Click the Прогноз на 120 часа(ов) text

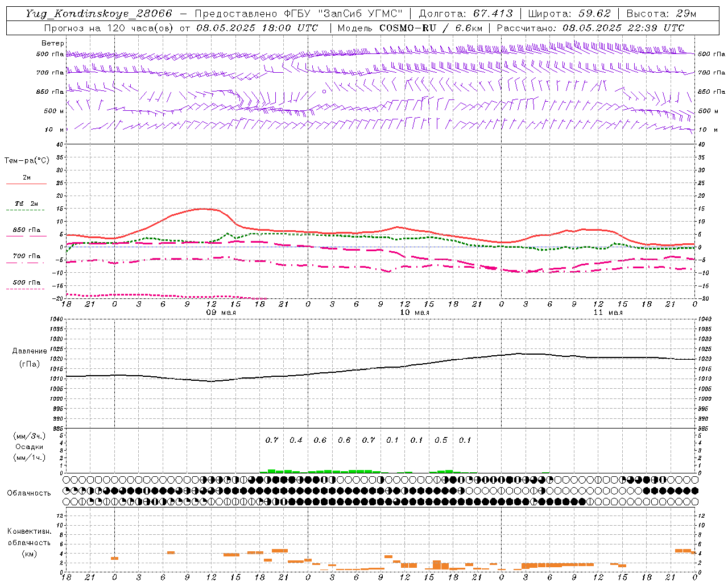[109, 28]
